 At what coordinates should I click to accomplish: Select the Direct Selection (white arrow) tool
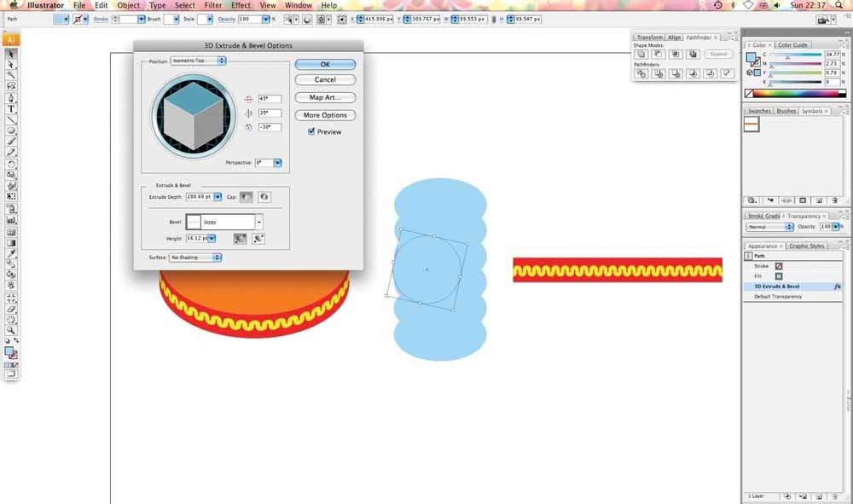(x=11, y=65)
